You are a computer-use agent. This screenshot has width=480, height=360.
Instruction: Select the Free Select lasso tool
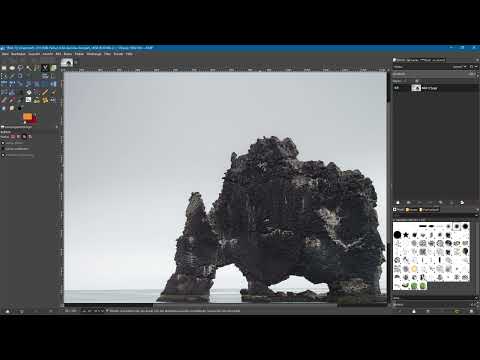click(20, 68)
